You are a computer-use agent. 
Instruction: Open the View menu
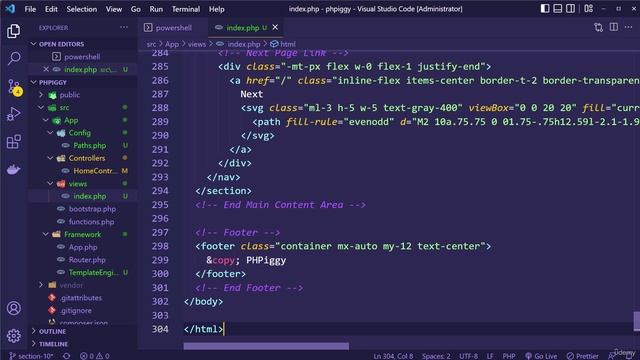(x=114, y=9)
